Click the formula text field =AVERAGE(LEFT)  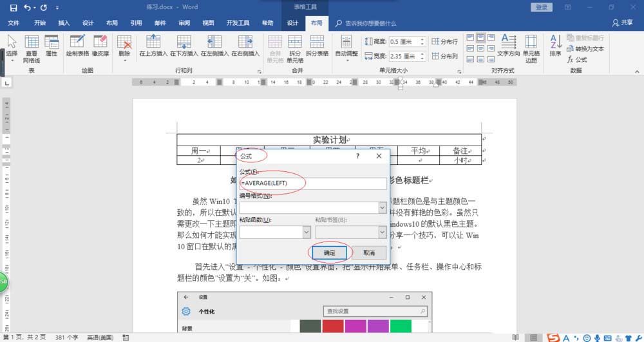point(313,183)
